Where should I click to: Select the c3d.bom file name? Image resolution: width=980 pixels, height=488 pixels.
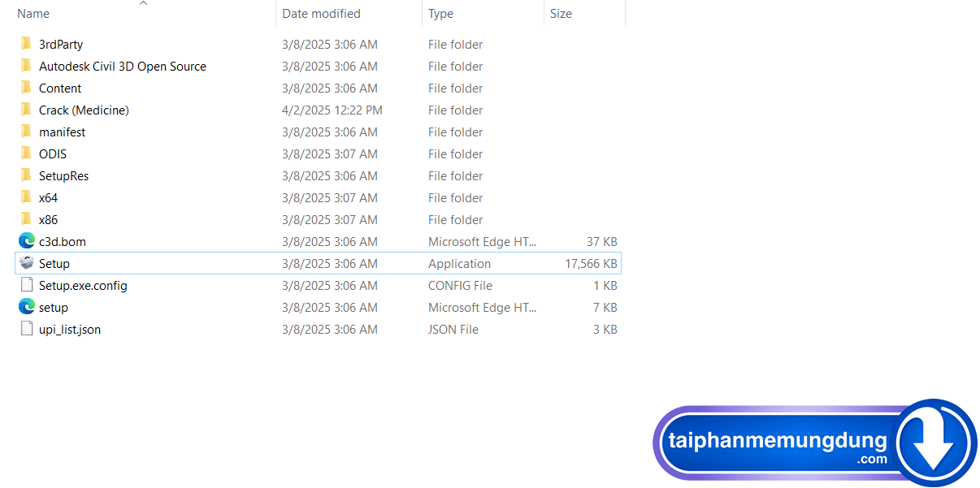[63, 242]
